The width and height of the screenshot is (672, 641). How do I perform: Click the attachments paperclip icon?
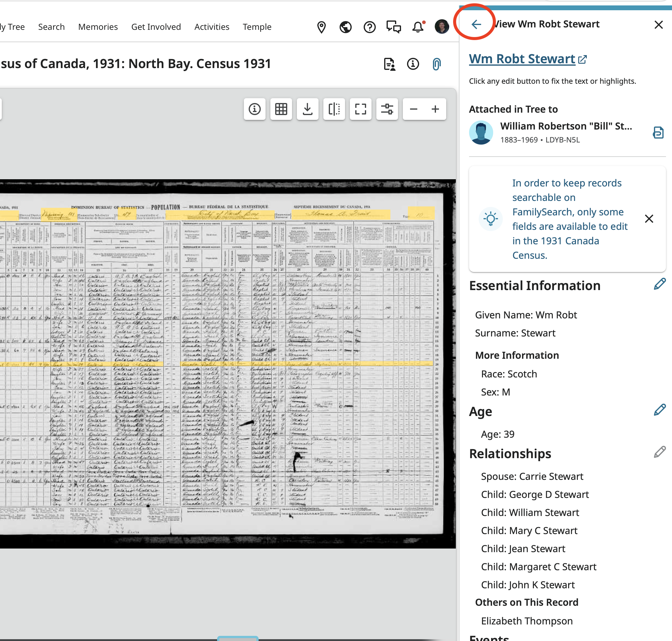(x=436, y=64)
